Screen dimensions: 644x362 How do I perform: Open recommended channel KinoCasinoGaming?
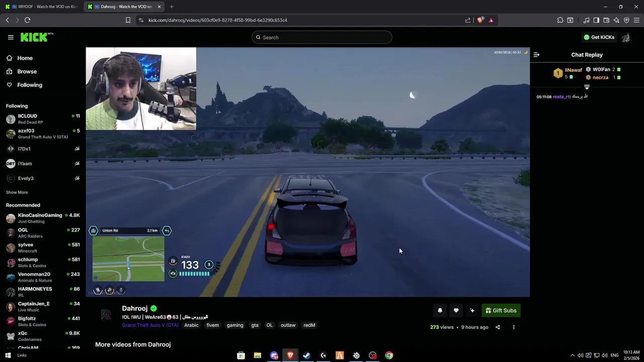pos(42,218)
